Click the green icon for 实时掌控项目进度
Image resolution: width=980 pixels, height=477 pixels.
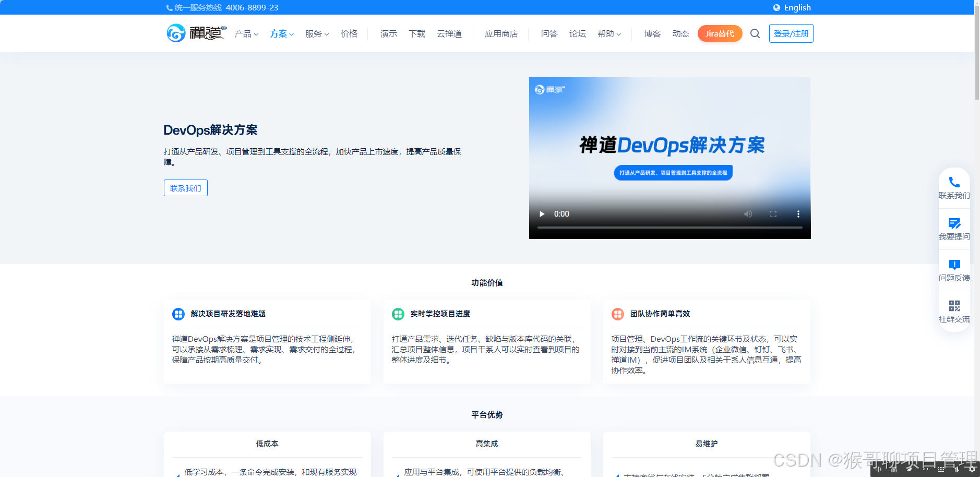398,314
